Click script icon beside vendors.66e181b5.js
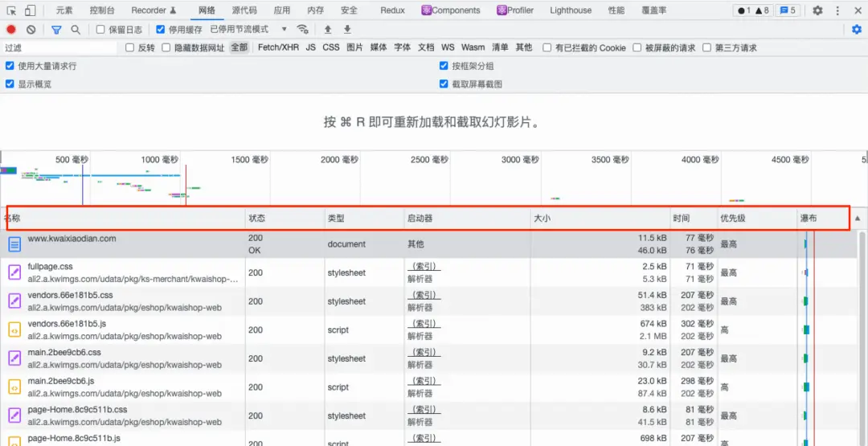This screenshot has height=446, width=868. pyautogui.click(x=15, y=329)
